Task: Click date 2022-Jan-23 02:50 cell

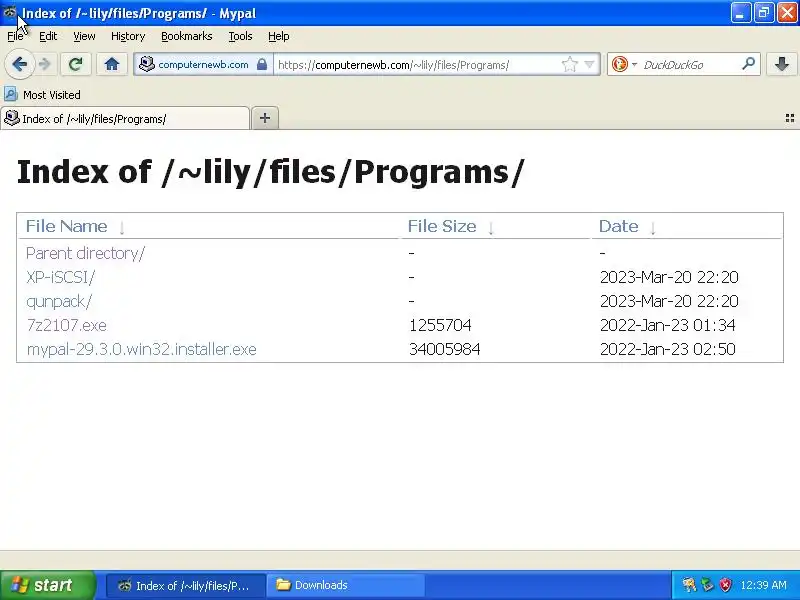Action: point(667,349)
